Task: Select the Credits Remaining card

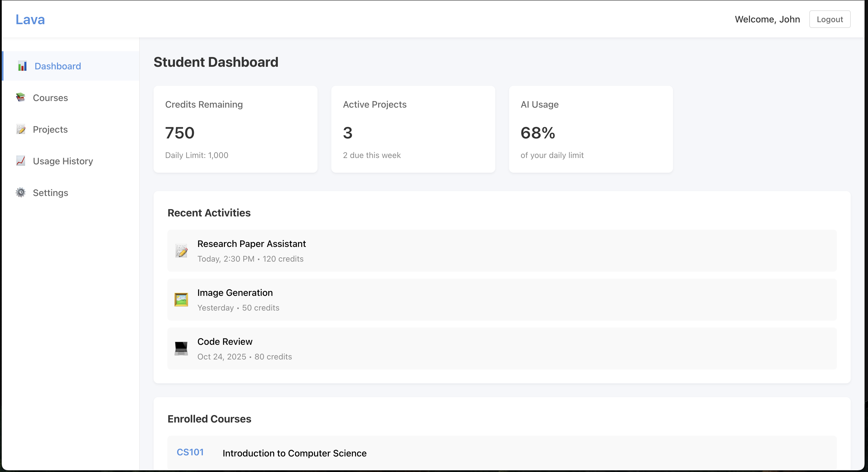Action: [235, 129]
